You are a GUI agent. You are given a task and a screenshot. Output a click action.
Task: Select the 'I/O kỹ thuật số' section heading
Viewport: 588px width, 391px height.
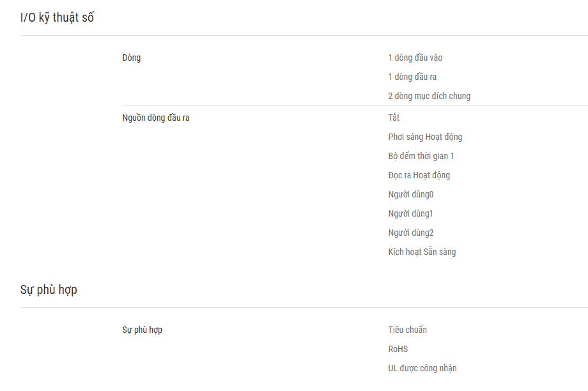(57, 18)
